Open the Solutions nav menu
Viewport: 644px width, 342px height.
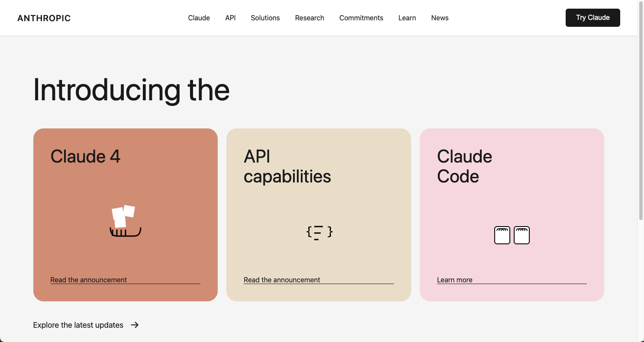(x=265, y=18)
